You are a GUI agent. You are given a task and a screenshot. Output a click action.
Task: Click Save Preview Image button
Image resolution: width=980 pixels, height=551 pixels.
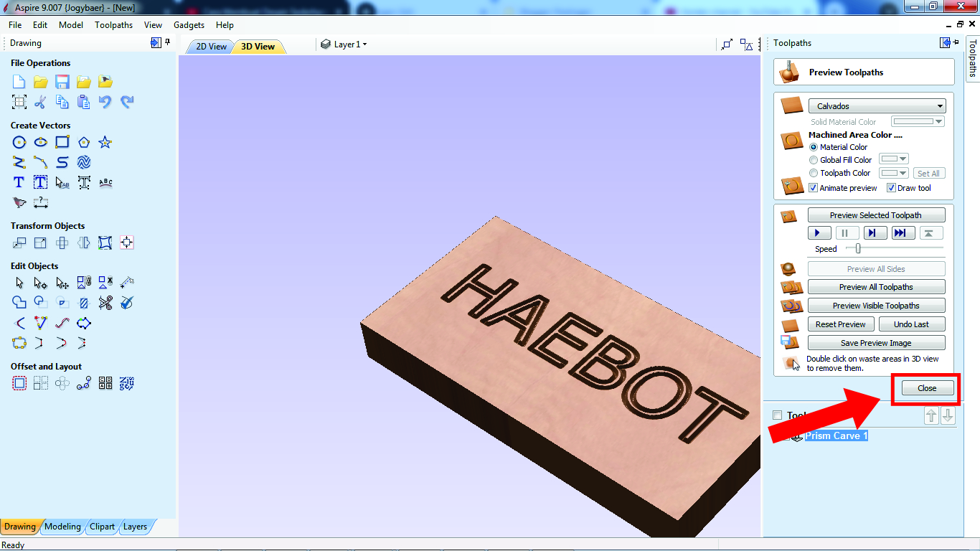876,343
